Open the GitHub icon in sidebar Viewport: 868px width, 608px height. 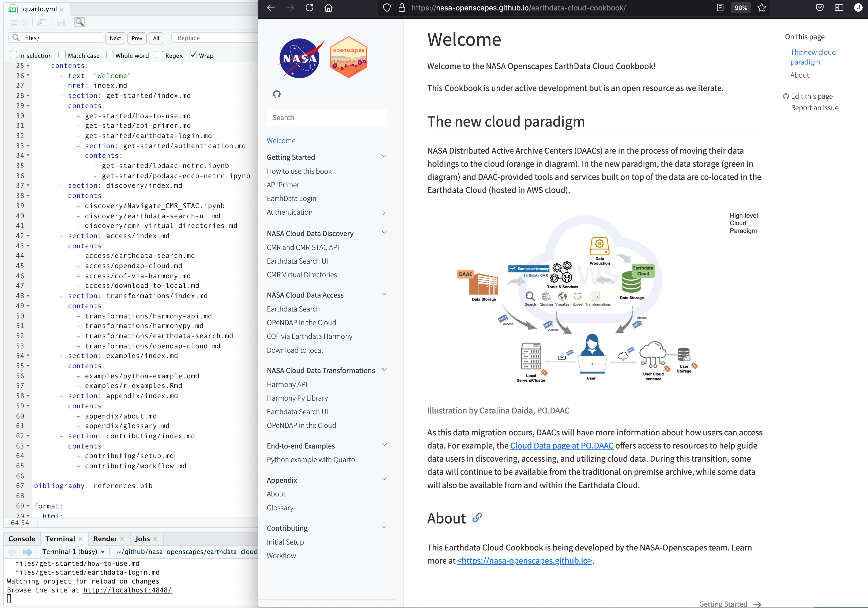pyautogui.click(x=277, y=94)
